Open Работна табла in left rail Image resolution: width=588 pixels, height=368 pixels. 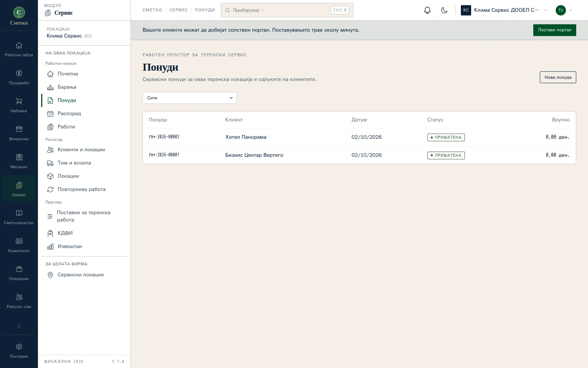tap(19, 50)
